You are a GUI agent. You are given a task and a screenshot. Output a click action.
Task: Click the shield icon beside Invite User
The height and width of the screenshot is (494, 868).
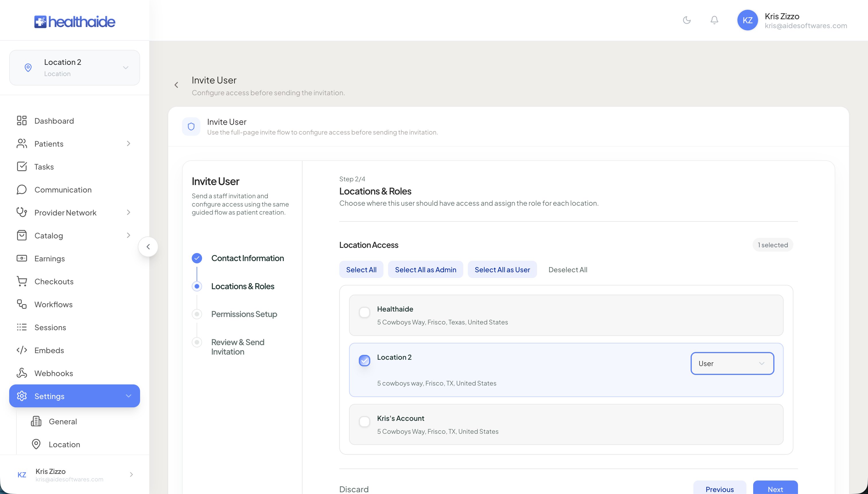point(191,127)
